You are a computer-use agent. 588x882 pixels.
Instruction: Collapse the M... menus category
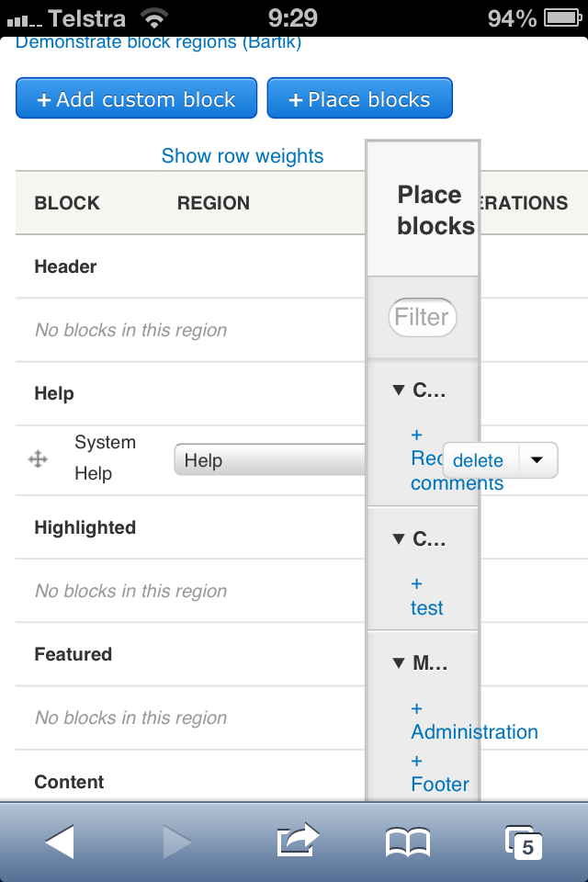coord(399,663)
